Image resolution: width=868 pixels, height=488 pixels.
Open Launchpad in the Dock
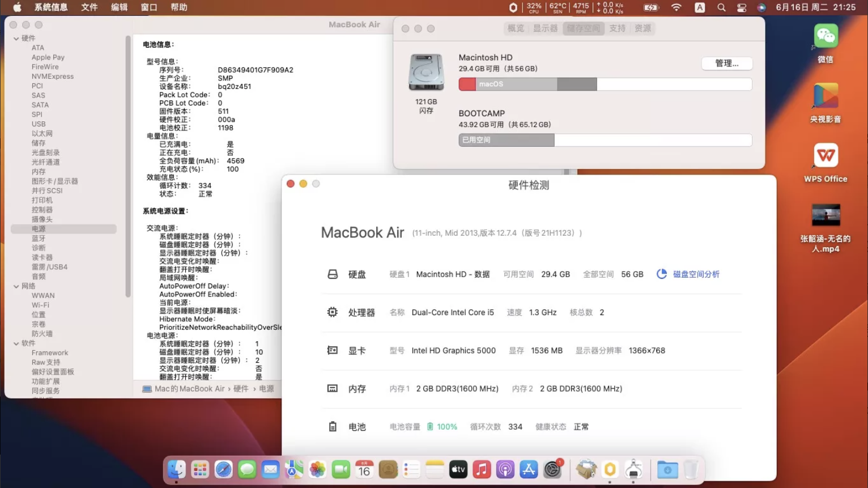click(x=200, y=469)
